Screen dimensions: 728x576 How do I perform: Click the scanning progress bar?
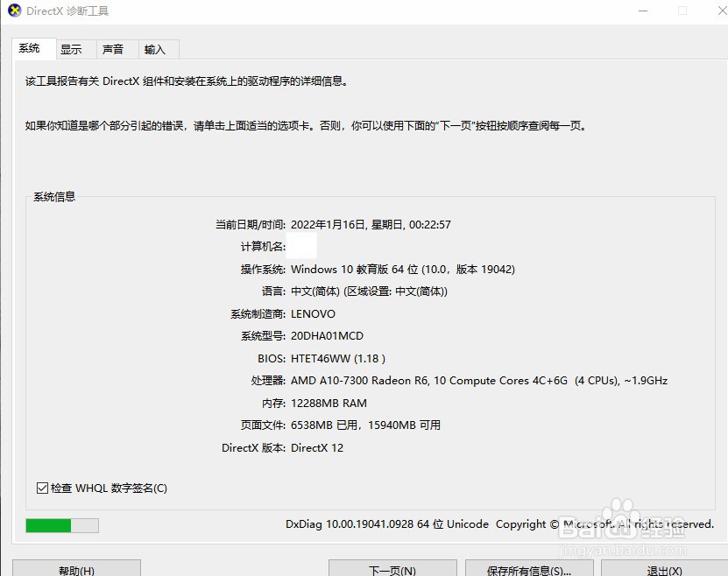[x=61, y=525]
